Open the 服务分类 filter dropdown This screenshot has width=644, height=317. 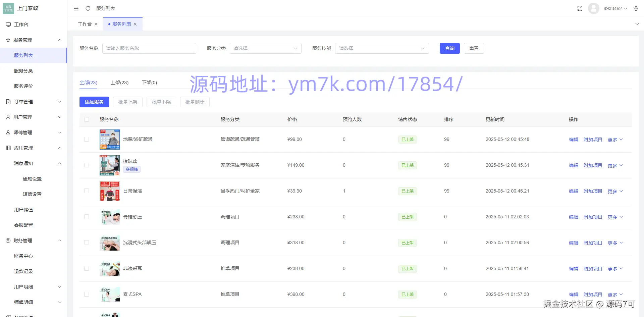click(x=266, y=48)
